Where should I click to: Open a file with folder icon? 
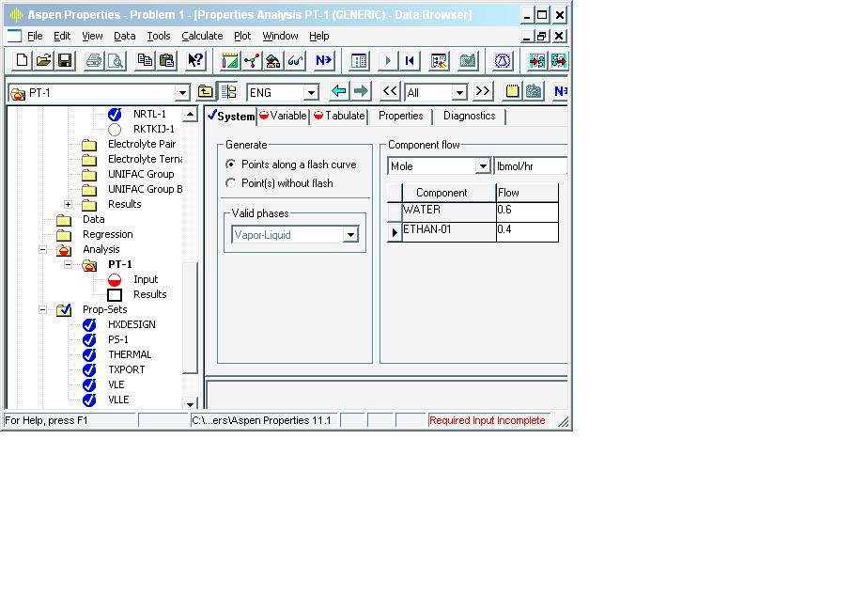click(44, 61)
